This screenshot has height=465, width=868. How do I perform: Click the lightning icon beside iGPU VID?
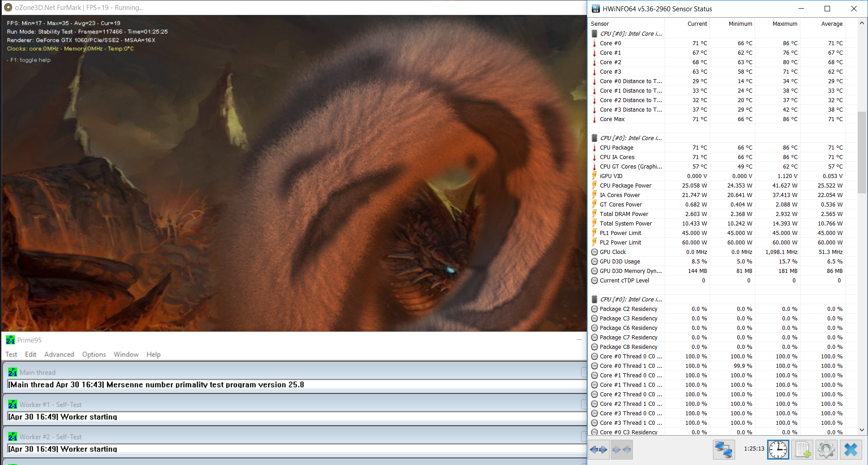point(594,176)
